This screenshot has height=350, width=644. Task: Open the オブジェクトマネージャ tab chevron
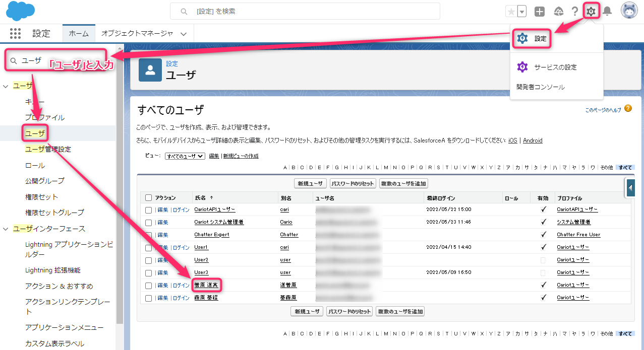[184, 34]
